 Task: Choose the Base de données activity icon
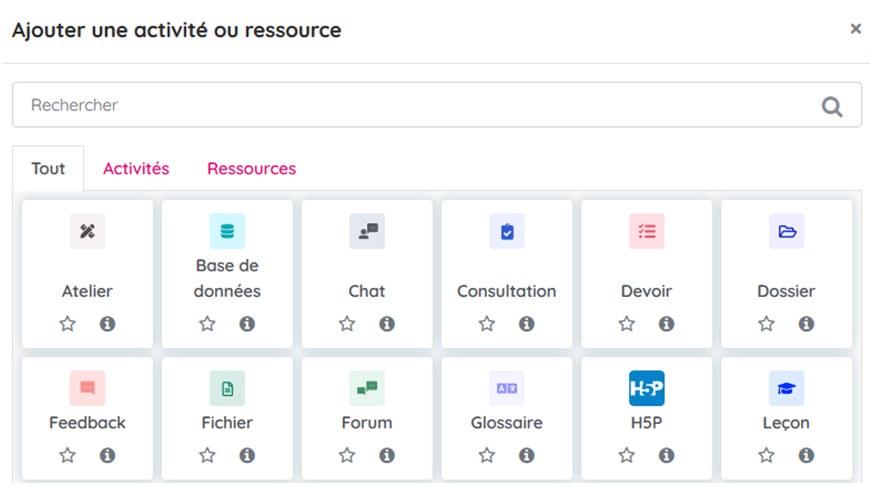point(227,231)
